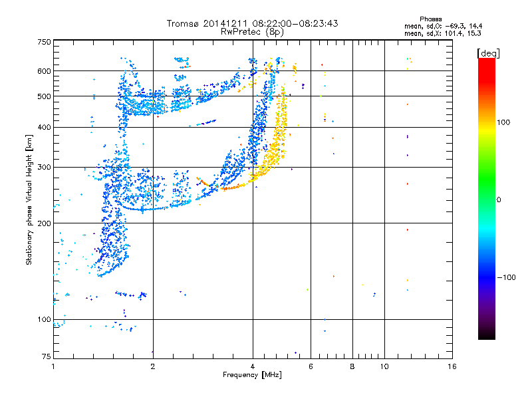The height and width of the screenshot is (399, 532).
Task: Click the "75" height axis label
Action: [47, 356]
